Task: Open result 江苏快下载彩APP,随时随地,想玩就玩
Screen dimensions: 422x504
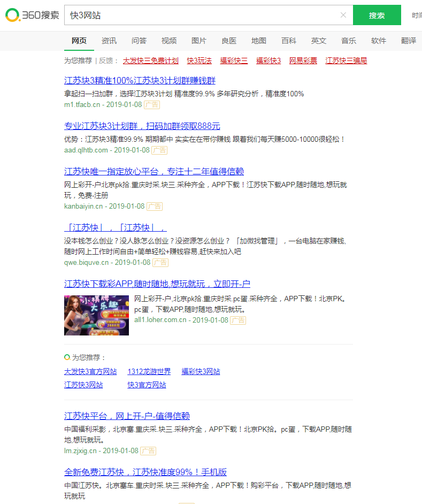Action: [157, 284]
